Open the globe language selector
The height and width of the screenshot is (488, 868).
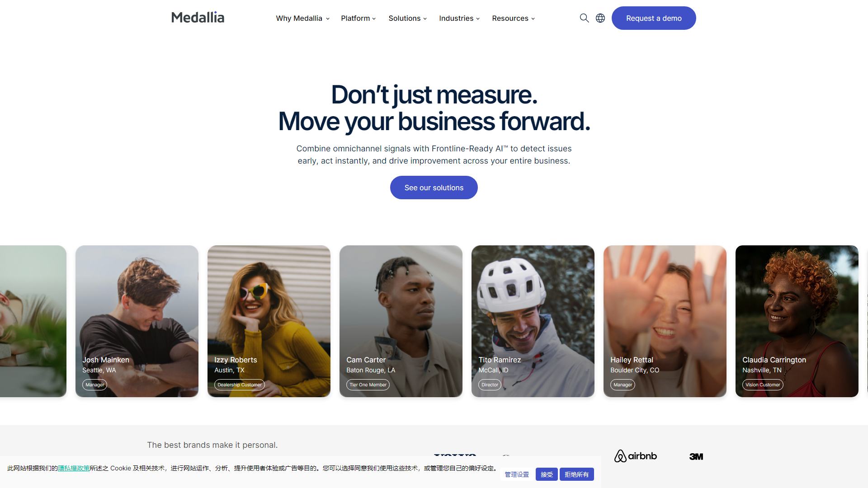600,18
